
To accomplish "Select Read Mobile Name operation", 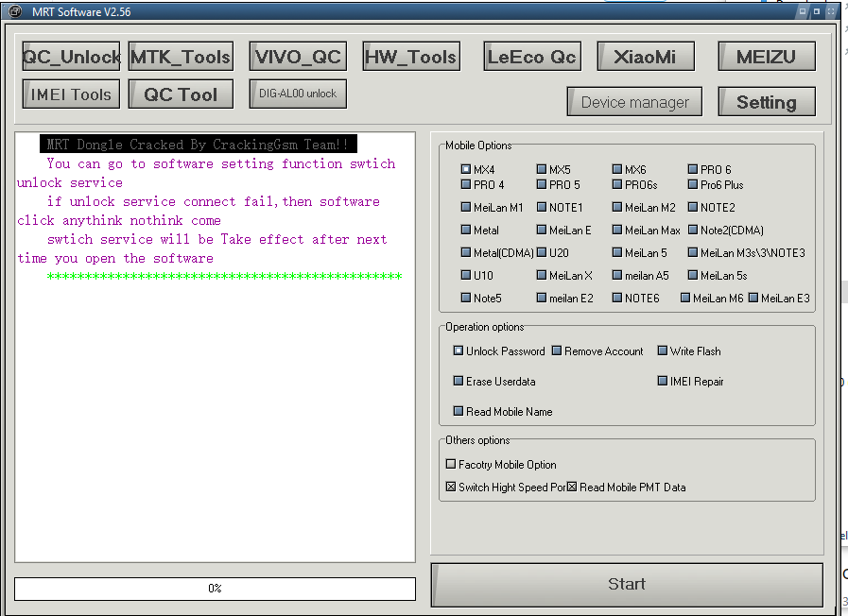I will 503,412.
